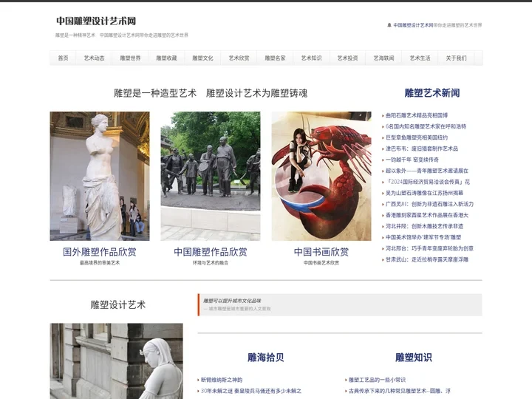Open news 甘肃武山：走近拉梢寺露天摩崖浮雕
The height and width of the screenshot is (399, 532).
point(427,259)
